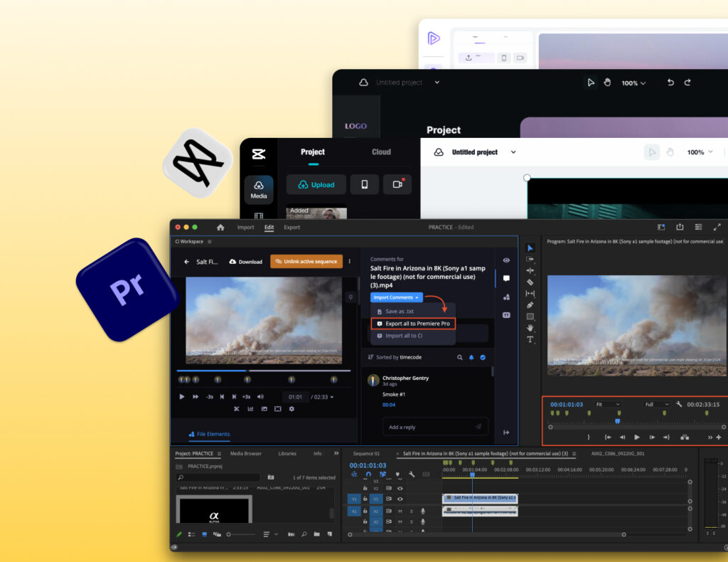728x562 pixels.
Task: Select the Track Select Forward tool
Action: [530, 259]
